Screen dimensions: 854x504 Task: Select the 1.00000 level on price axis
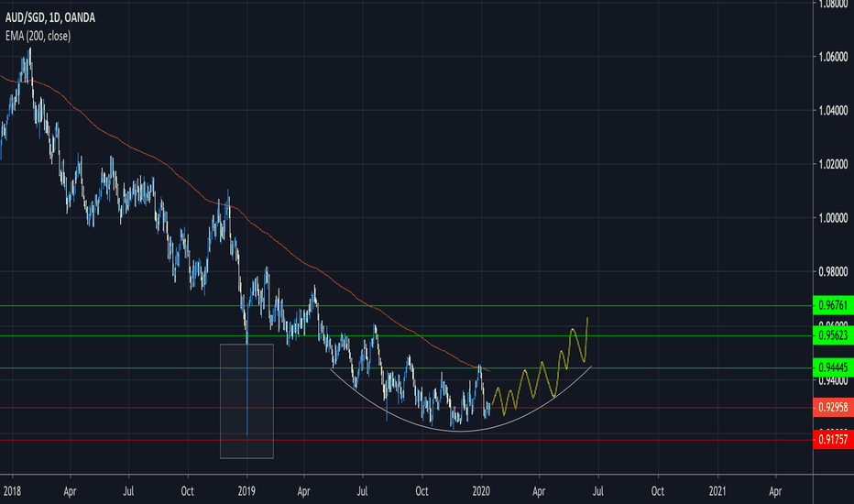pyautogui.click(x=832, y=218)
